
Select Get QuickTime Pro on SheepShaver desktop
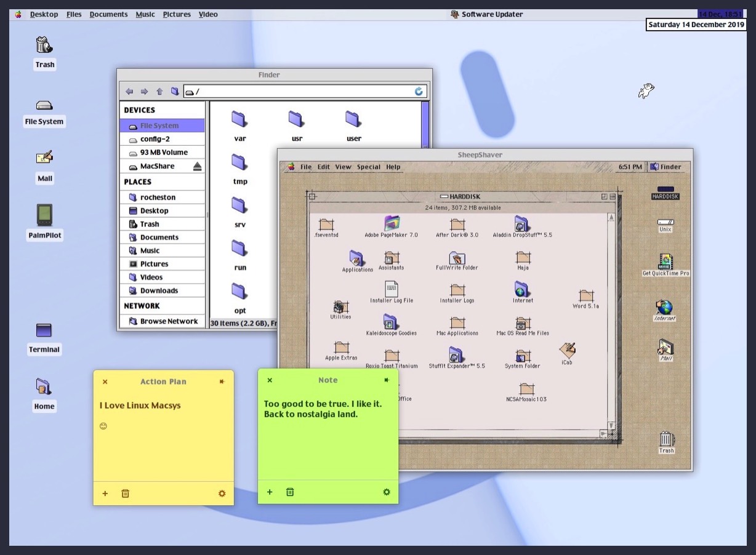(666, 262)
